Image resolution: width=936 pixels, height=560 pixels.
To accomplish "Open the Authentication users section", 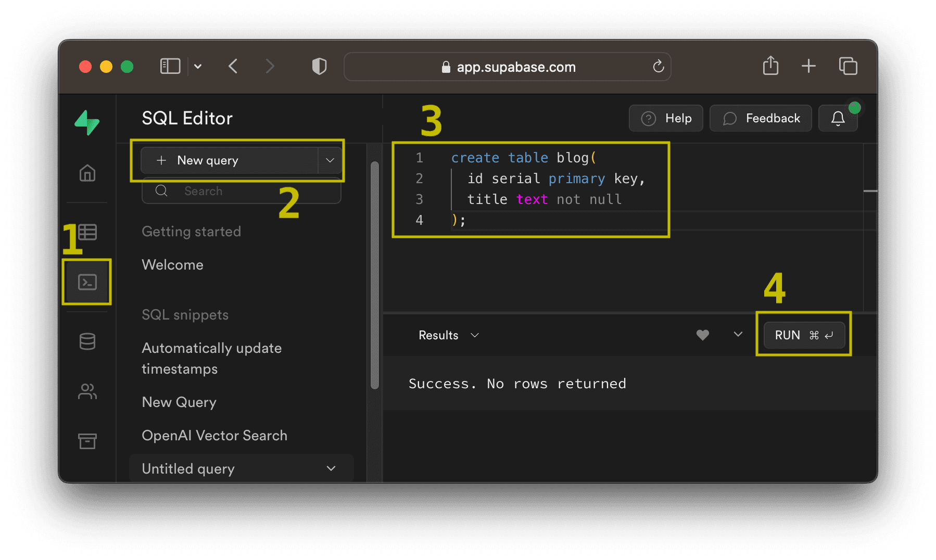I will (87, 391).
